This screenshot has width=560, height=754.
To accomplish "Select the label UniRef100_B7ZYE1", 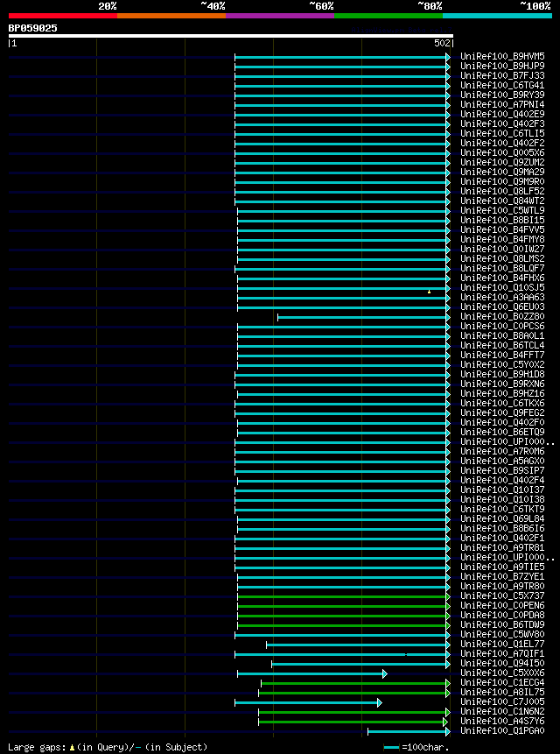I will [502, 576].
